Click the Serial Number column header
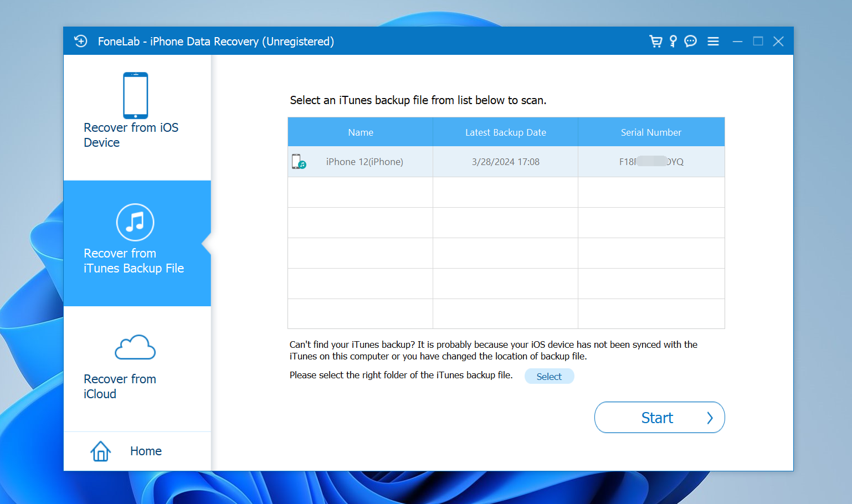This screenshot has width=852, height=504. tap(651, 132)
